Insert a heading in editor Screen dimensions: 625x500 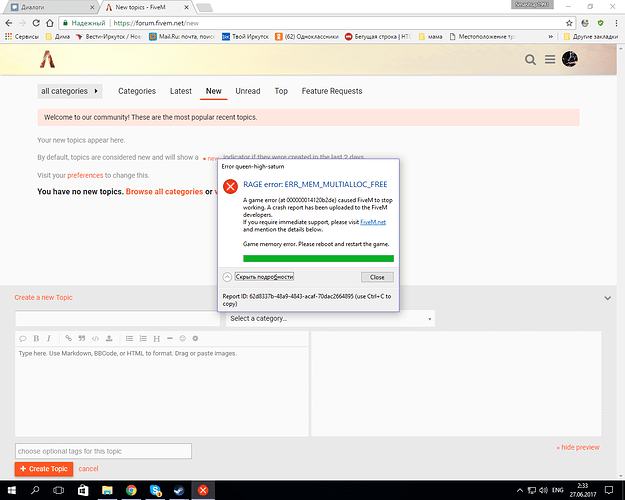[x=157, y=339]
